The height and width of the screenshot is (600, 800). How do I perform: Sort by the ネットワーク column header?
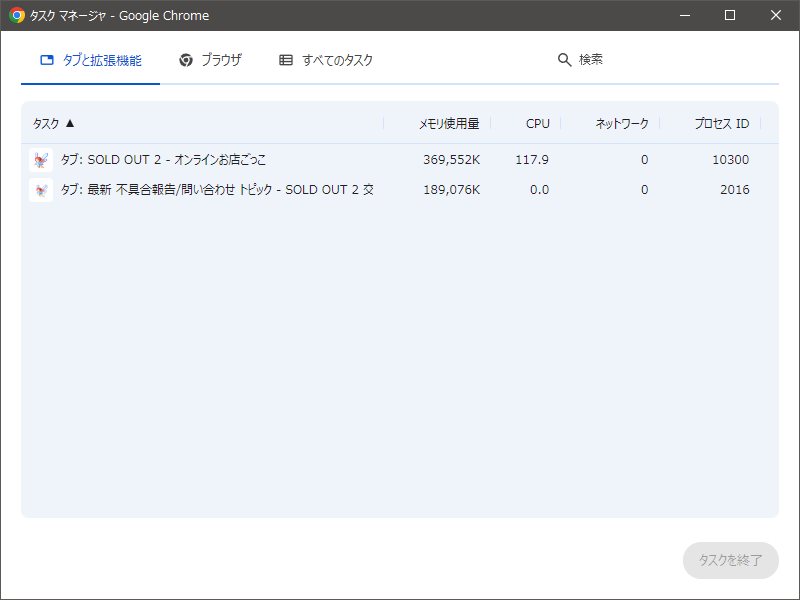point(621,124)
